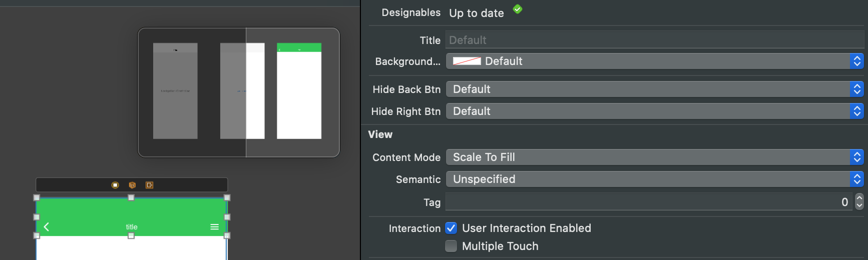Toggle User Interaction Enabled checkbox
The height and width of the screenshot is (260, 868).
(x=451, y=228)
